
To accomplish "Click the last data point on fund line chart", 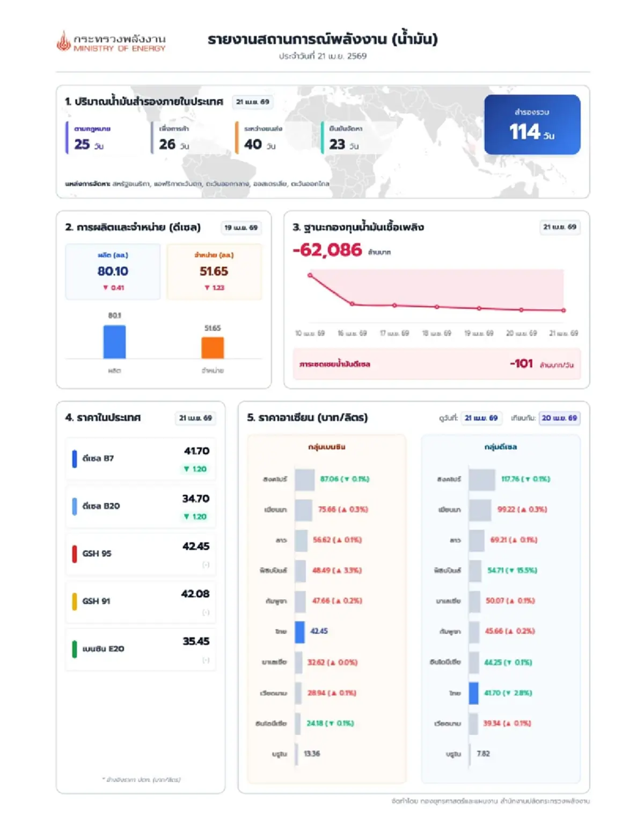I will (563, 310).
